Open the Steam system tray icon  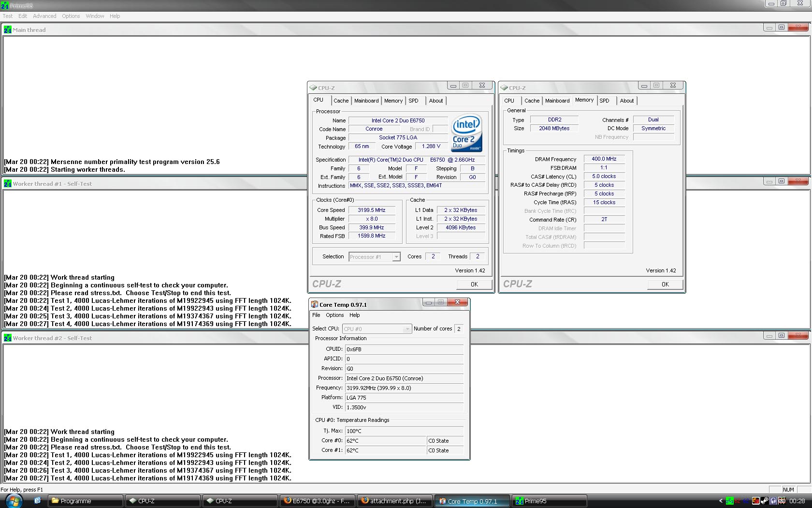tap(764, 501)
